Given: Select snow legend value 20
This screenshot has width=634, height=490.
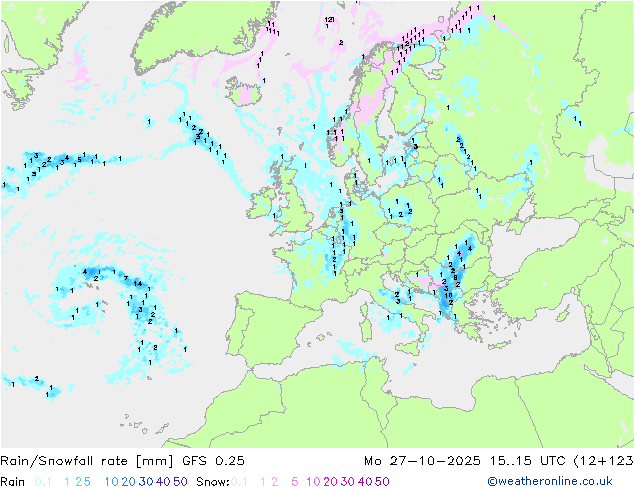Looking at the screenshot, I should click(x=330, y=482).
